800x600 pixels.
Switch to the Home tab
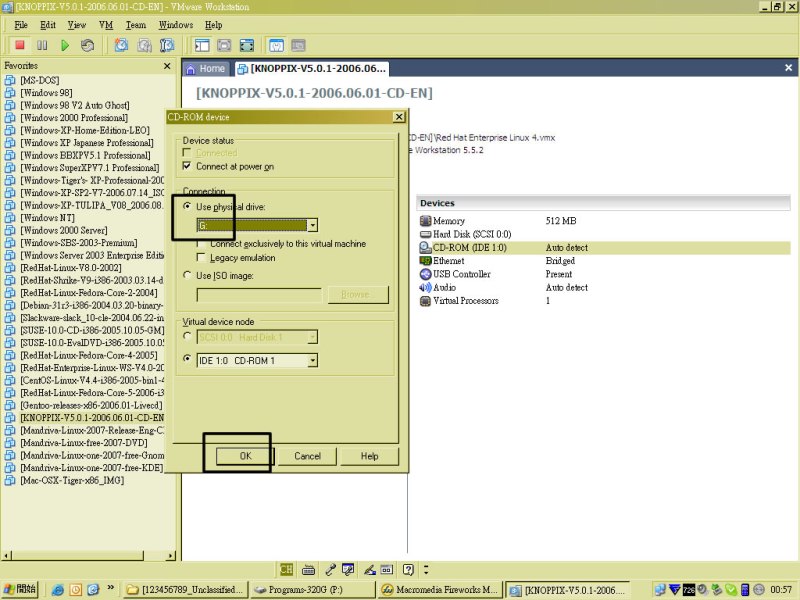tap(206, 69)
